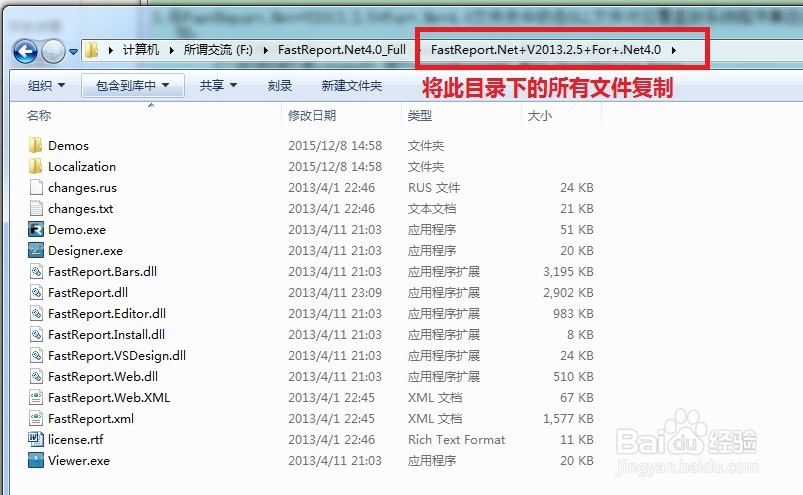Select the changes.txt file icon
The width and height of the screenshot is (803, 495).
[x=36, y=208]
